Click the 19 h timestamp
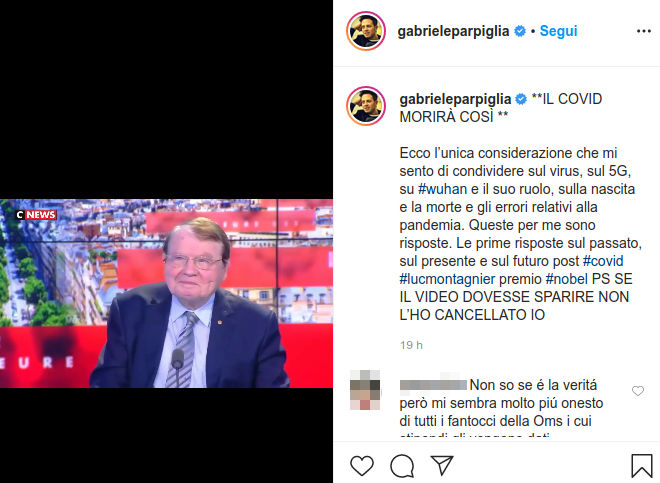The image size is (660, 483). (x=411, y=345)
